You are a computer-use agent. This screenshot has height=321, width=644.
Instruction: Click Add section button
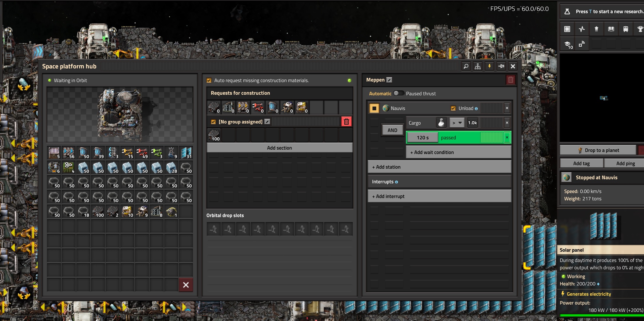click(279, 148)
